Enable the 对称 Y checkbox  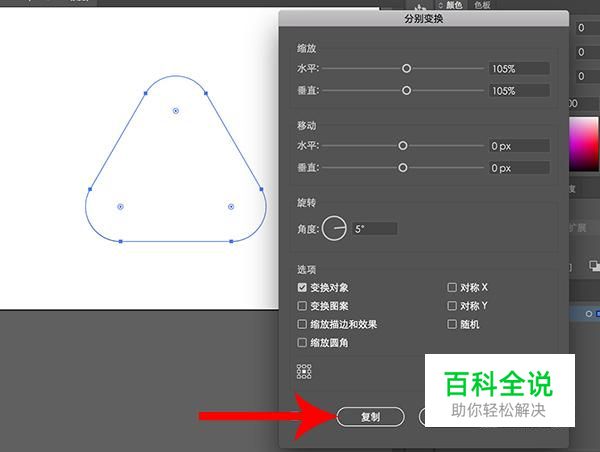click(452, 305)
